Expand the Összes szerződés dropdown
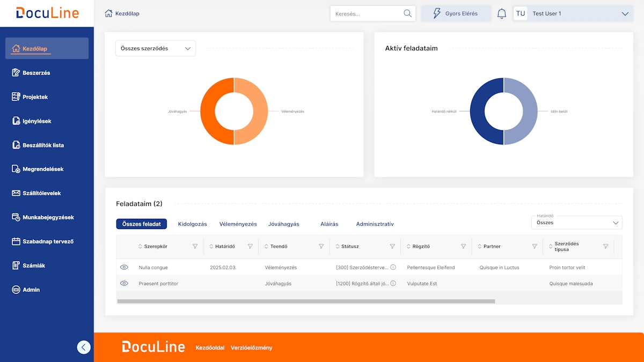644x362 pixels. pyautogui.click(x=156, y=48)
